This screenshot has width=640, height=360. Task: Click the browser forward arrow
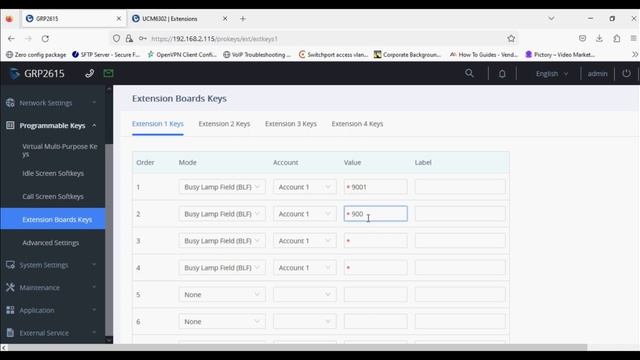[28, 39]
